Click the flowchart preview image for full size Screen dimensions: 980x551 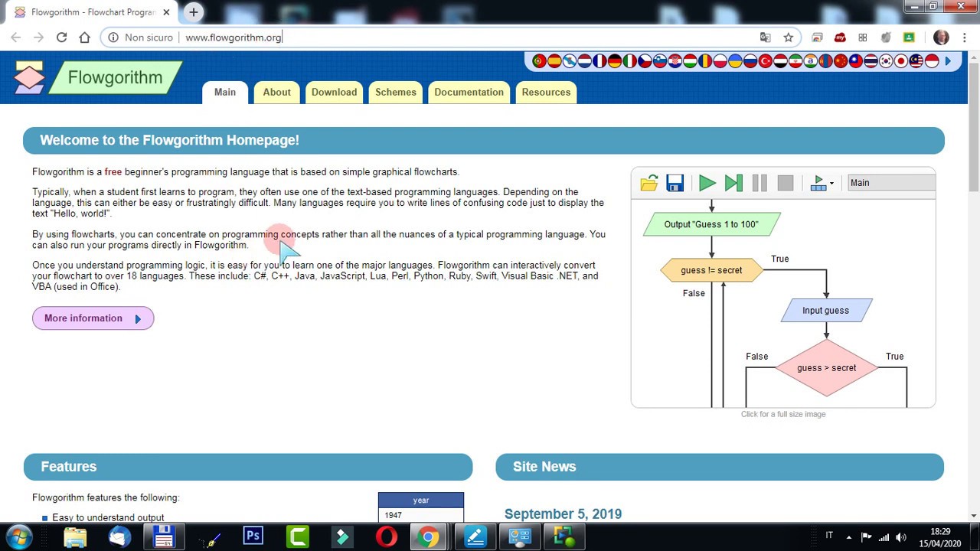783,287
